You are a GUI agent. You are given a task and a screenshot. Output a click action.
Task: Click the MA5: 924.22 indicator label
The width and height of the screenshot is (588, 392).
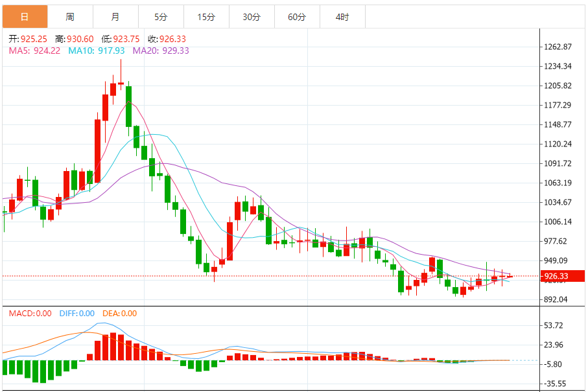34,51
